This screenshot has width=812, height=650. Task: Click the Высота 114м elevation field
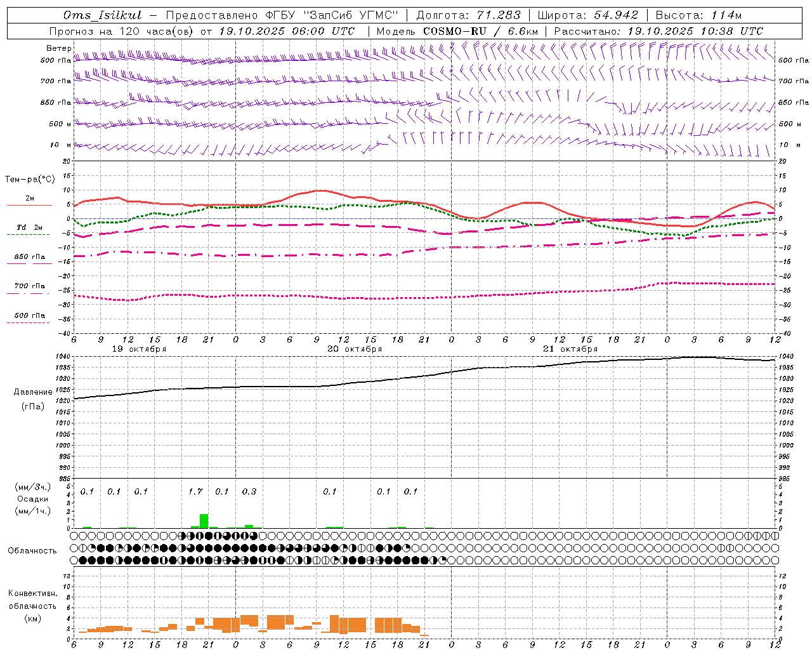[x=698, y=15]
